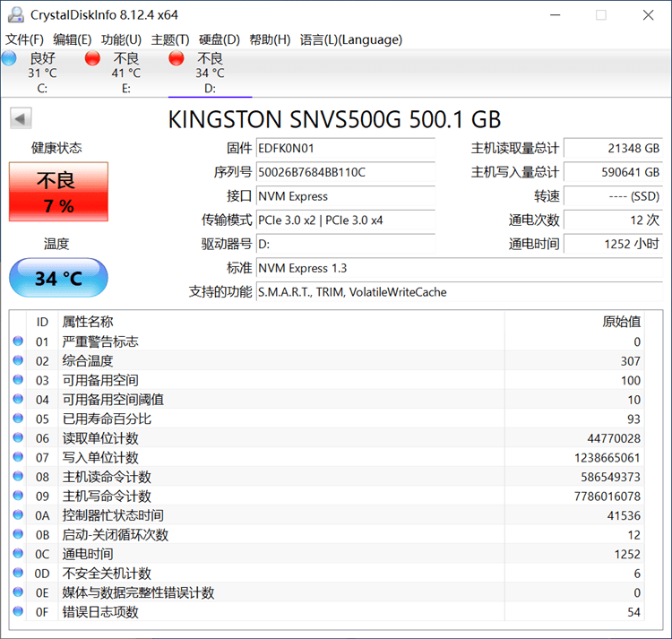This screenshot has width=672, height=639.
Task: Open the 语言(L)(Language) menu
Action: coord(351,39)
